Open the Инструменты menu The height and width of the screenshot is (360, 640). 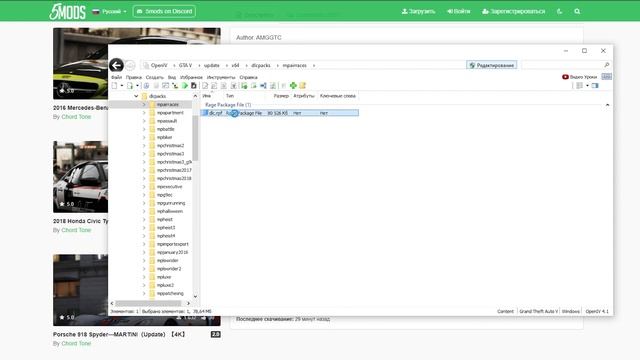point(221,77)
